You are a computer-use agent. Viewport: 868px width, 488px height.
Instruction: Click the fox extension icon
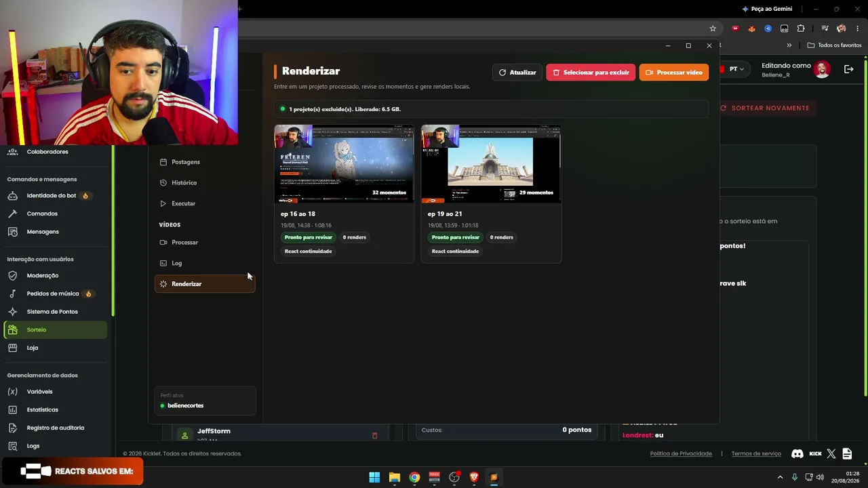pos(751,28)
